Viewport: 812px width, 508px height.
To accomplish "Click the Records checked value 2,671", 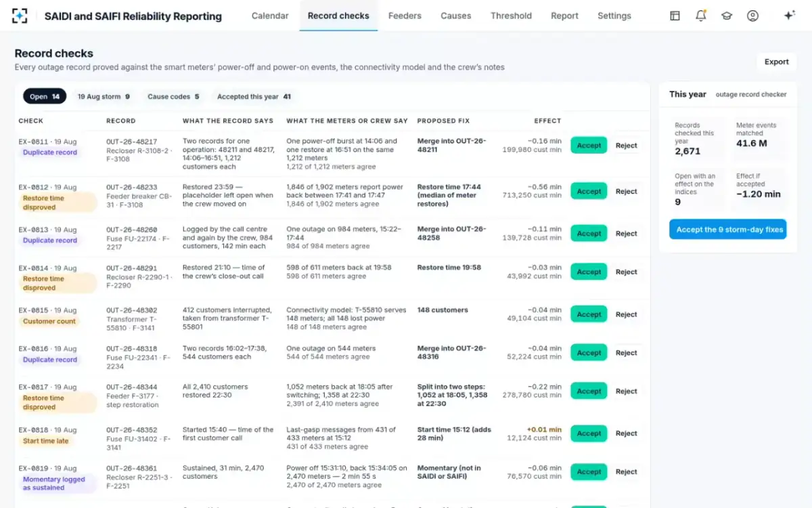I will coord(687,152).
